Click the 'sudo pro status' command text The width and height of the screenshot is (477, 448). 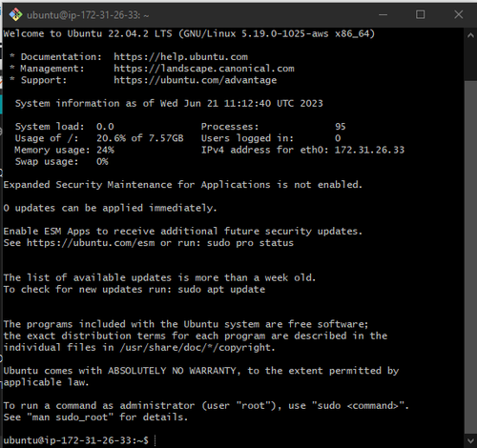[x=250, y=243]
